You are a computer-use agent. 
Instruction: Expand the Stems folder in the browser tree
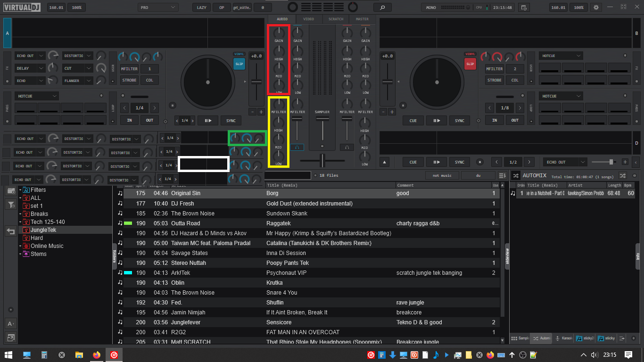point(20,254)
